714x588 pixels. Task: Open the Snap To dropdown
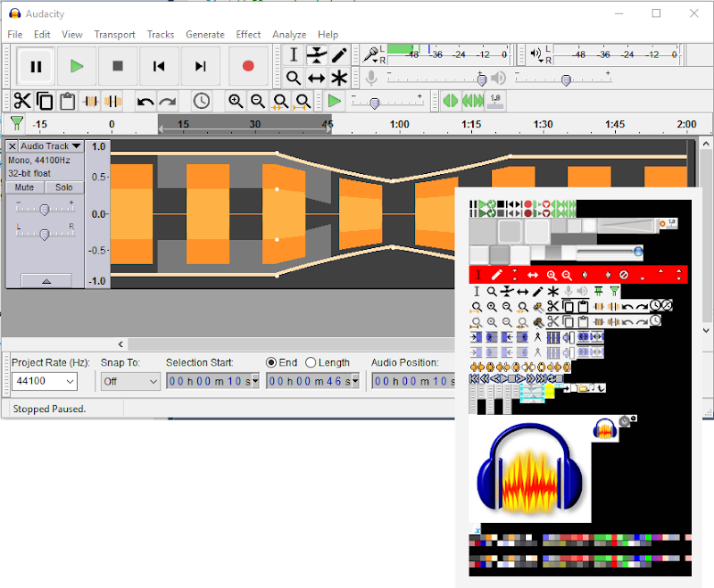[x=130, y=381]
